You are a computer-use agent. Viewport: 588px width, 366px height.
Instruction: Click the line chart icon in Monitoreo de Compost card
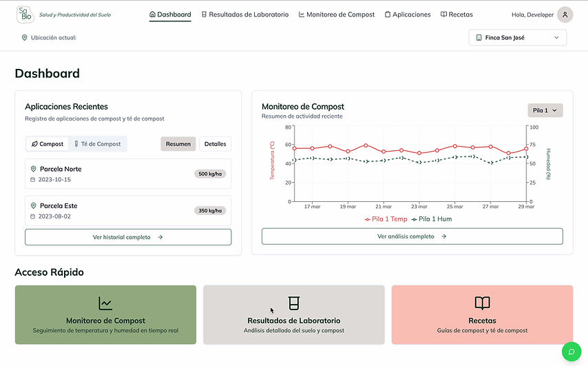[x=105, y=303]
